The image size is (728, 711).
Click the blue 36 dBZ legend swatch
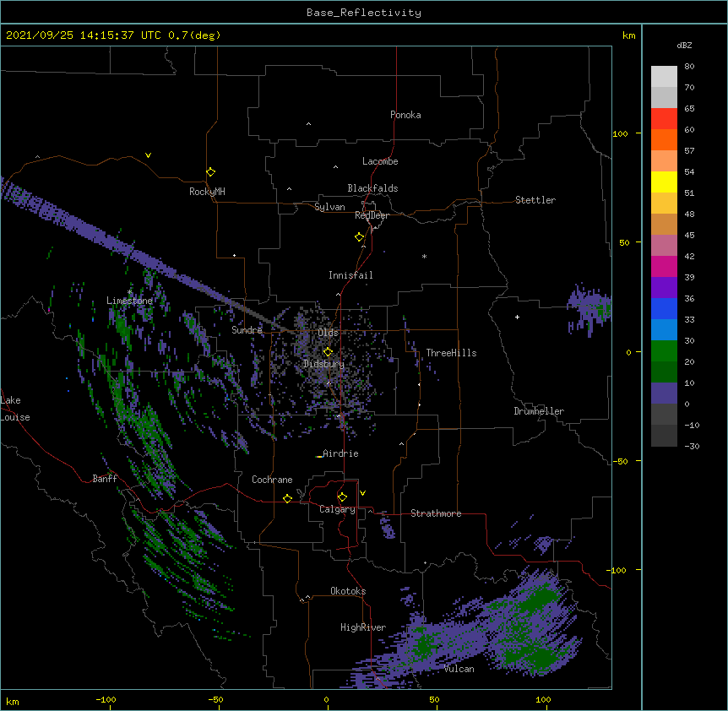(664, 308)
